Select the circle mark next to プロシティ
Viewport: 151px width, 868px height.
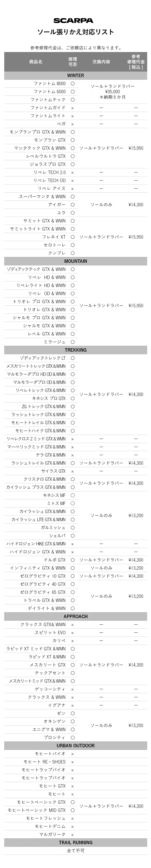pyautogui.click(x=73, y=738)
